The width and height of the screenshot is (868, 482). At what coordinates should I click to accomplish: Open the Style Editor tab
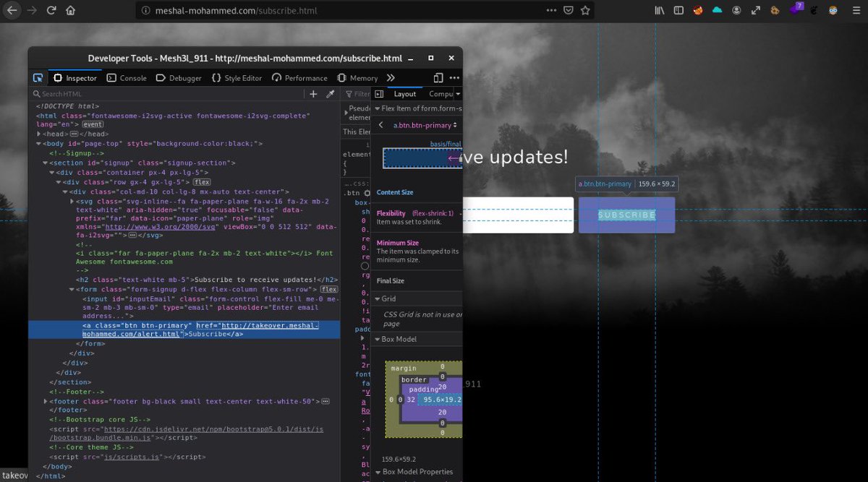tap(237, 78)
